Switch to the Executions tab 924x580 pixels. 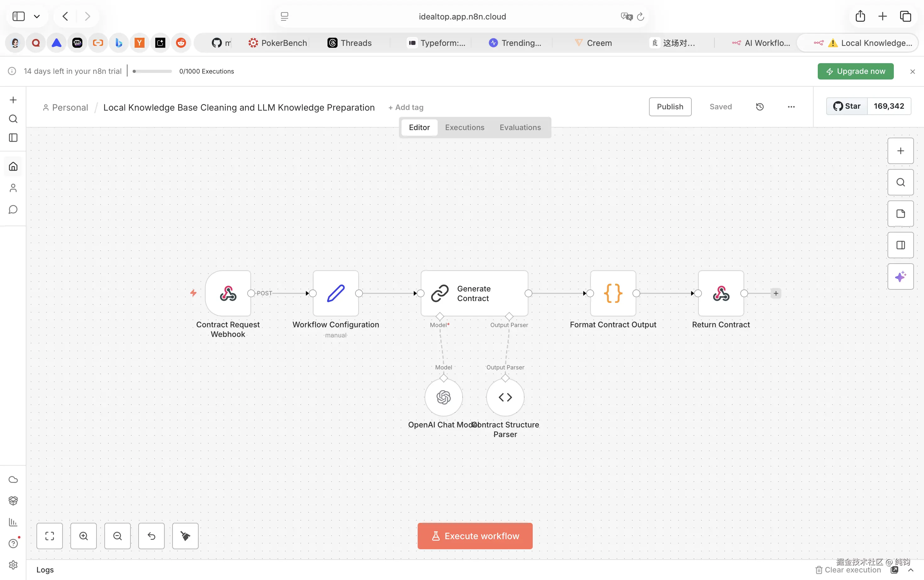coord(464,127)
